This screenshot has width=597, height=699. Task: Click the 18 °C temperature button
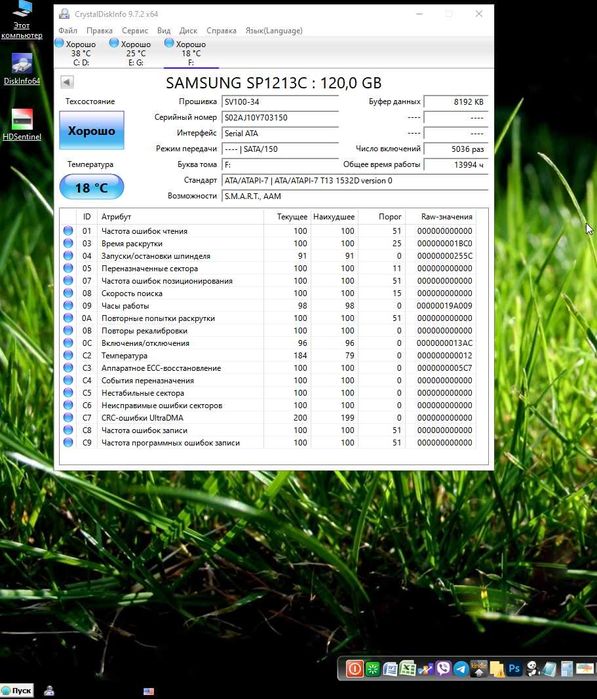pyautogui.click(x=91, y=187)
